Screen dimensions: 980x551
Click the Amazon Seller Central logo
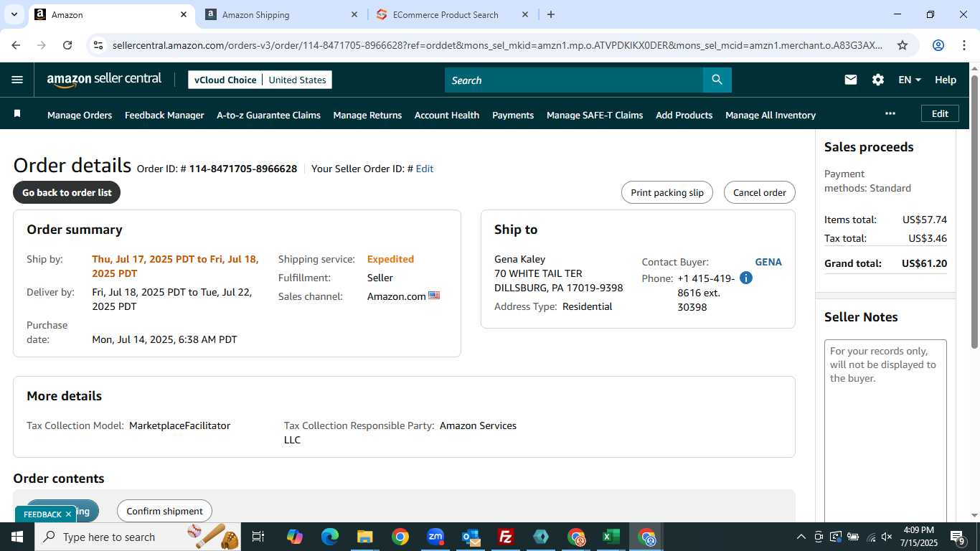pos(104,80)
